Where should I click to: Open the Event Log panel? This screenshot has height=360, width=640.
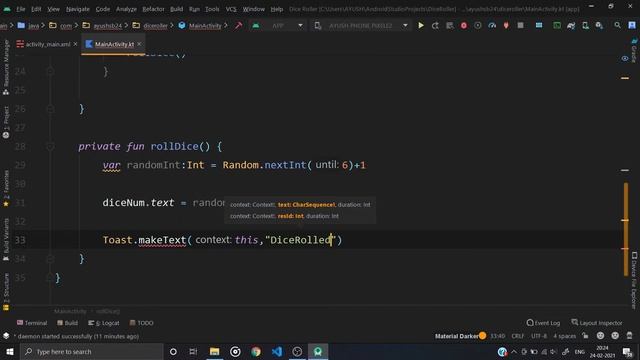click(543, 323)
